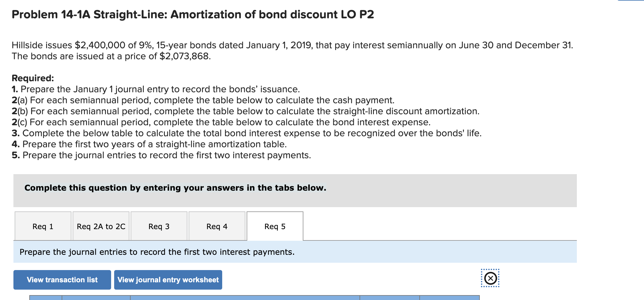Viewport: 644px width, 300px height.
Task: Click the View journal entry worksheet button
Action: click(168, 279)
